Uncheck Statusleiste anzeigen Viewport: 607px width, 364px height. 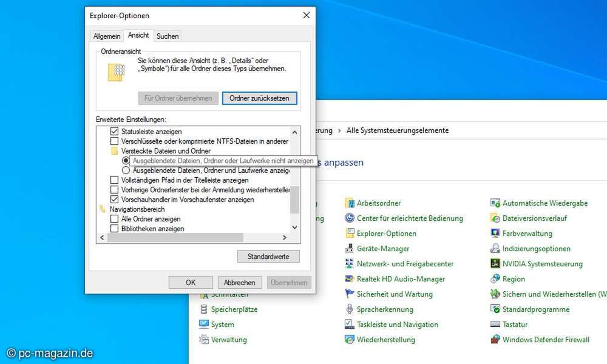click(x=114, y=131)
